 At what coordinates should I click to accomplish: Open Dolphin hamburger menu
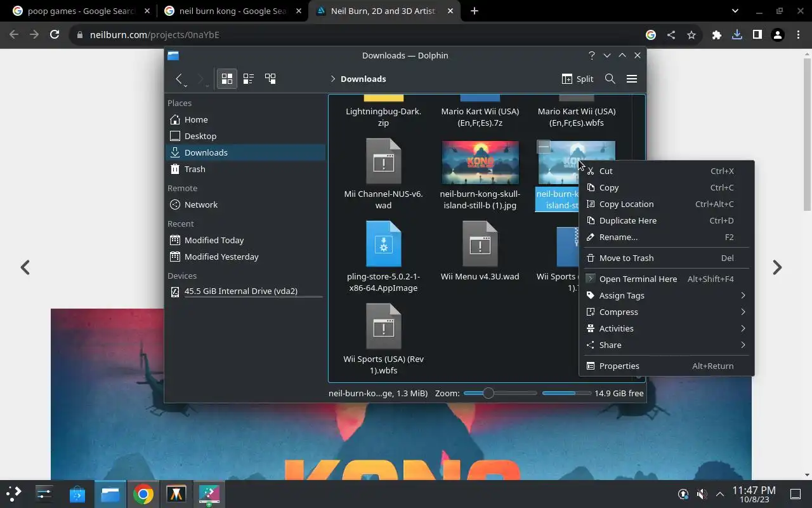coord(631,79)
